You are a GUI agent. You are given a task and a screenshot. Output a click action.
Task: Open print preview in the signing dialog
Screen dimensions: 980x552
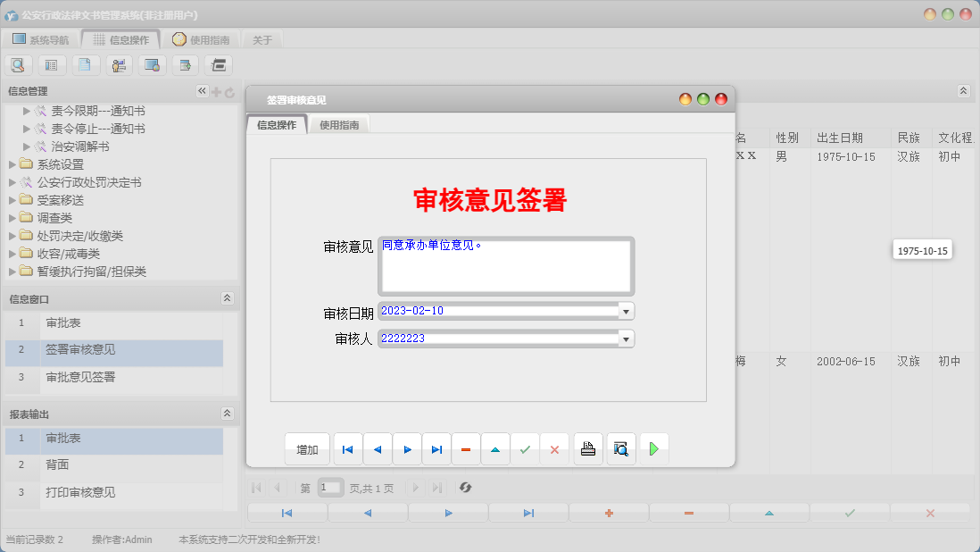point(621,448)
